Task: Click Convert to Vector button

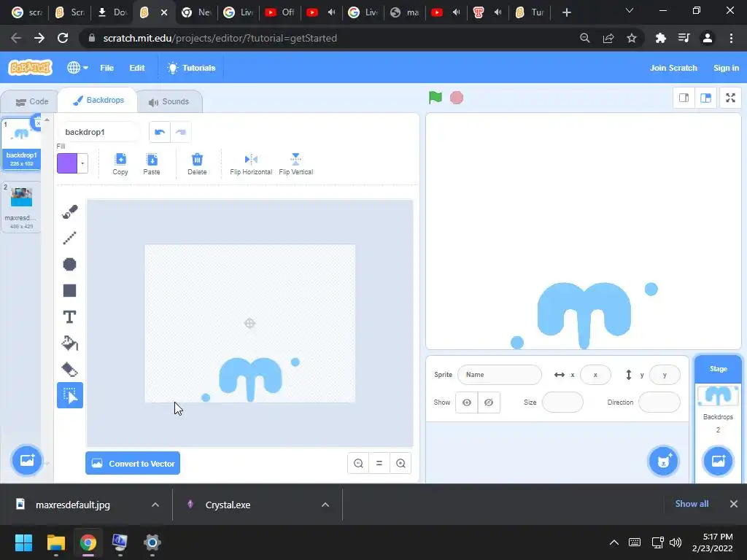Action: point(133,463)
